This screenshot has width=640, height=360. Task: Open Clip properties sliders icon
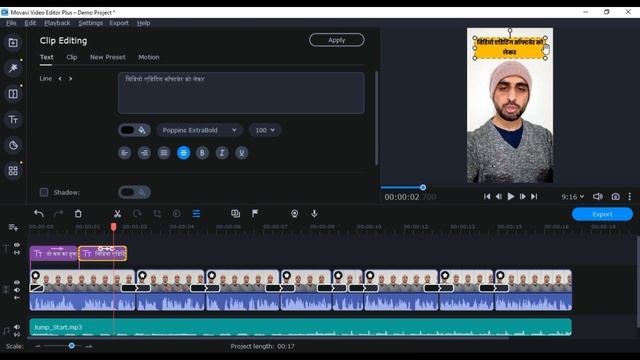196,213
